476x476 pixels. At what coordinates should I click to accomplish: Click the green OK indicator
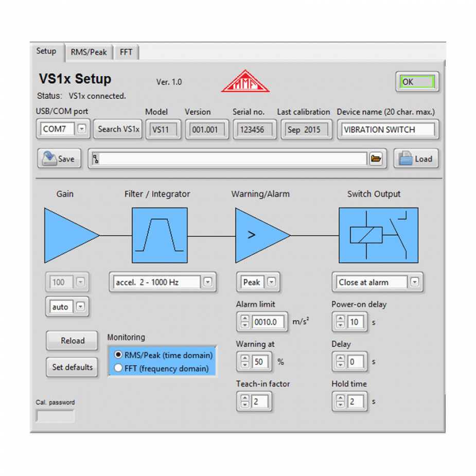point(417,81)
